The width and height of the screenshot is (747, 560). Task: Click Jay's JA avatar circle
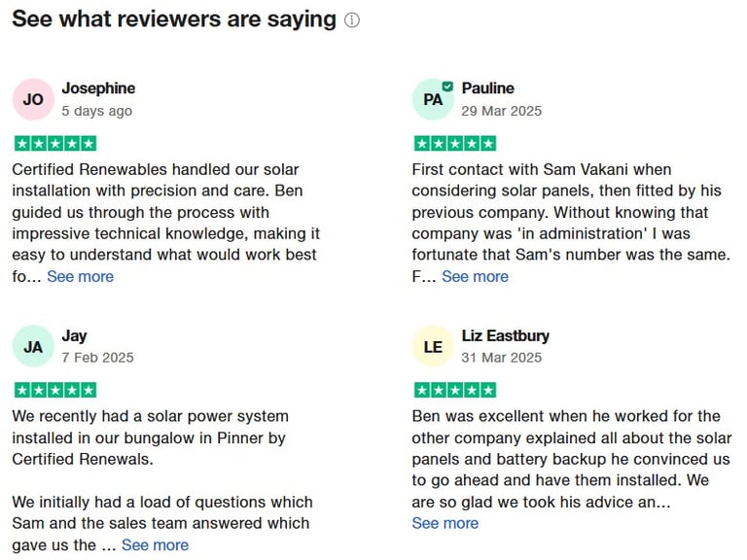click(x=33, y=346)
